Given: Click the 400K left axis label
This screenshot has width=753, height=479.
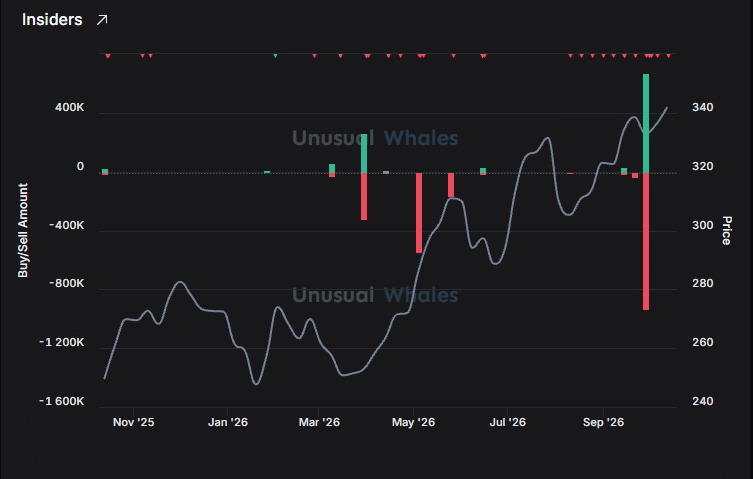Looking at the screenshot, I should coord(70,107).
